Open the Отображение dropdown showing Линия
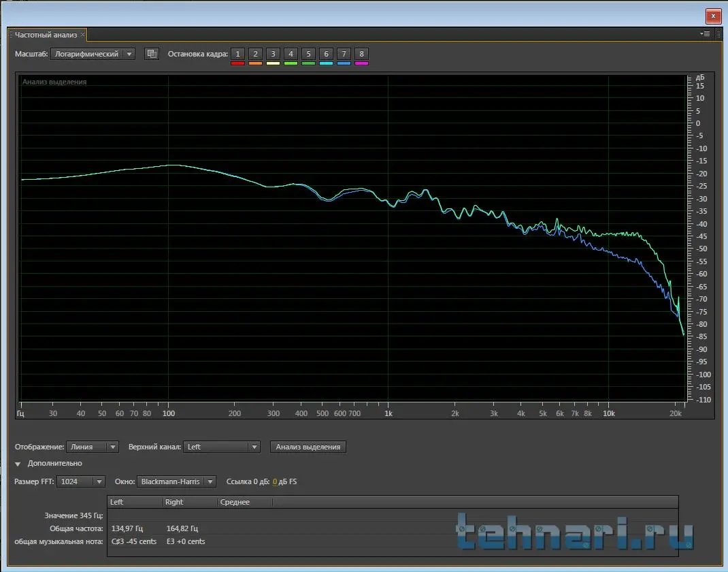This screenshot has width=728, height=572. tap(93, 447)
